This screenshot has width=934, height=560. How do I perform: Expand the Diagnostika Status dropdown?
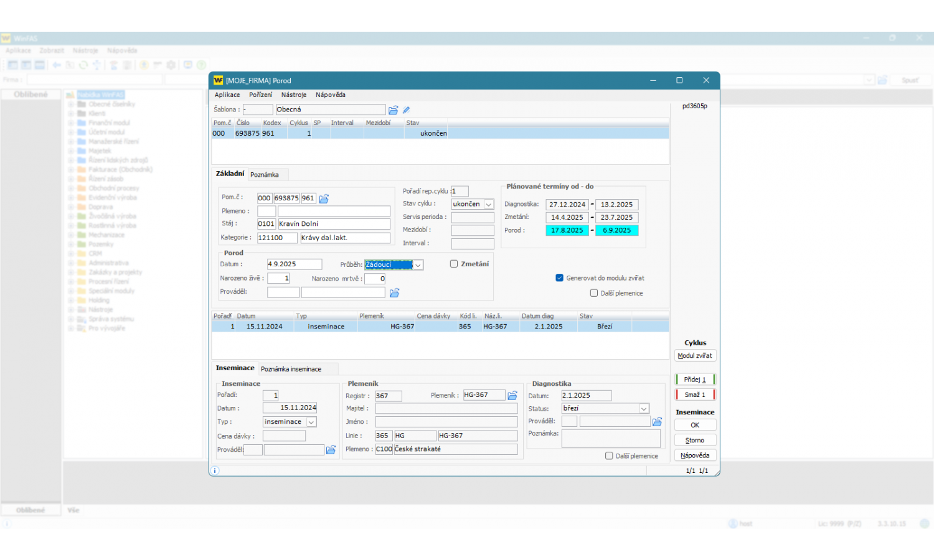[x=644, y=409]
